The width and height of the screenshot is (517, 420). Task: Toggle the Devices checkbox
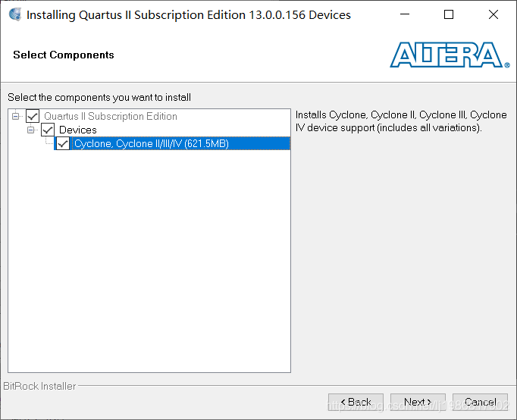[48, 130]
